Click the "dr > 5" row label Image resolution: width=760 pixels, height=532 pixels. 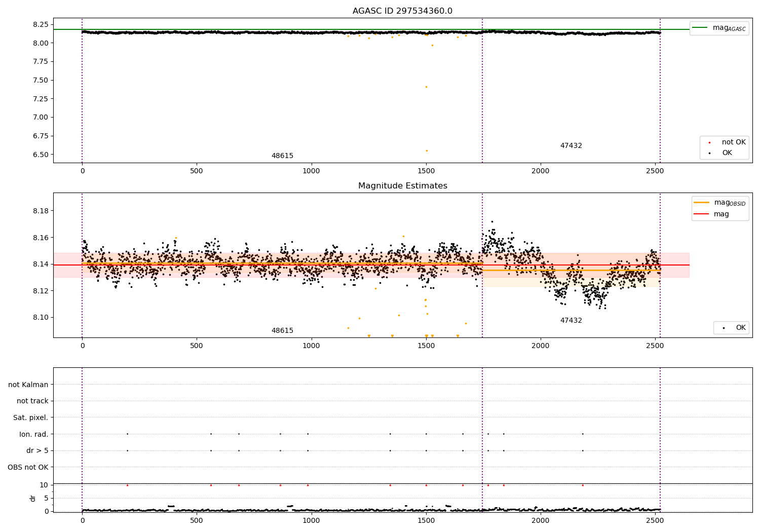pyautogui.click(x=37, y=450)
